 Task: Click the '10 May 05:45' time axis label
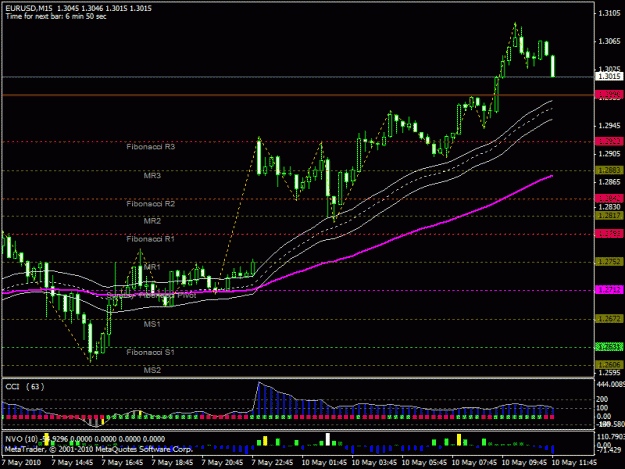point(424,463)
